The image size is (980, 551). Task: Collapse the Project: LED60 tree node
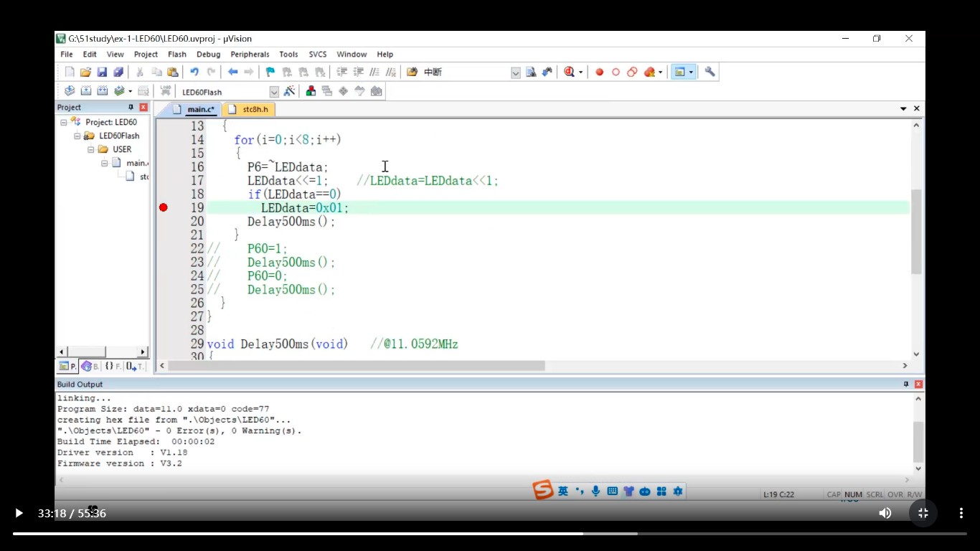[x=64, y=122]
